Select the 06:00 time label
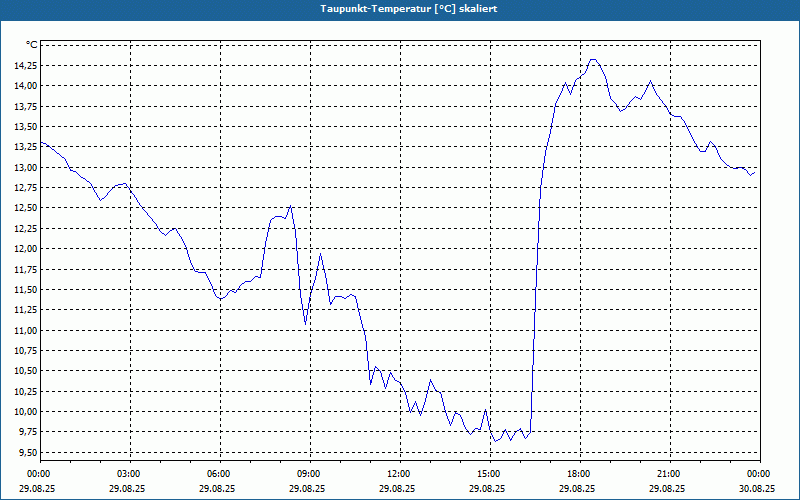 [220, 474]
